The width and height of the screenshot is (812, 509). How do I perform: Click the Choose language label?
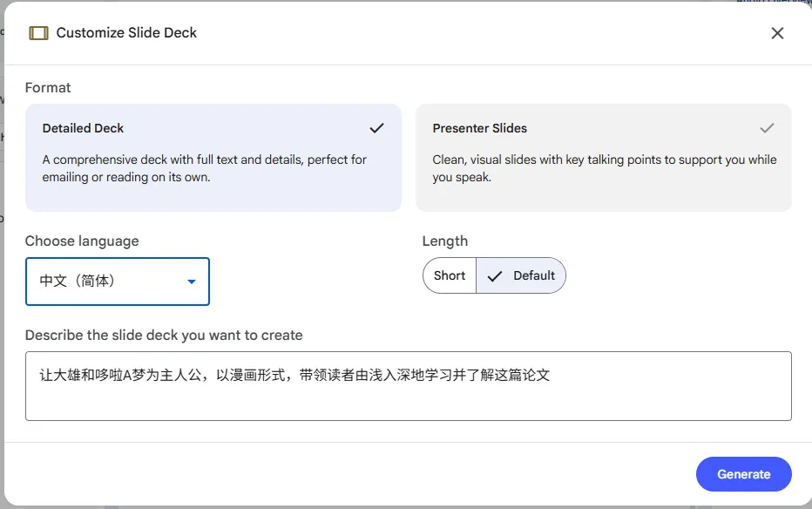tap(82, 241)
